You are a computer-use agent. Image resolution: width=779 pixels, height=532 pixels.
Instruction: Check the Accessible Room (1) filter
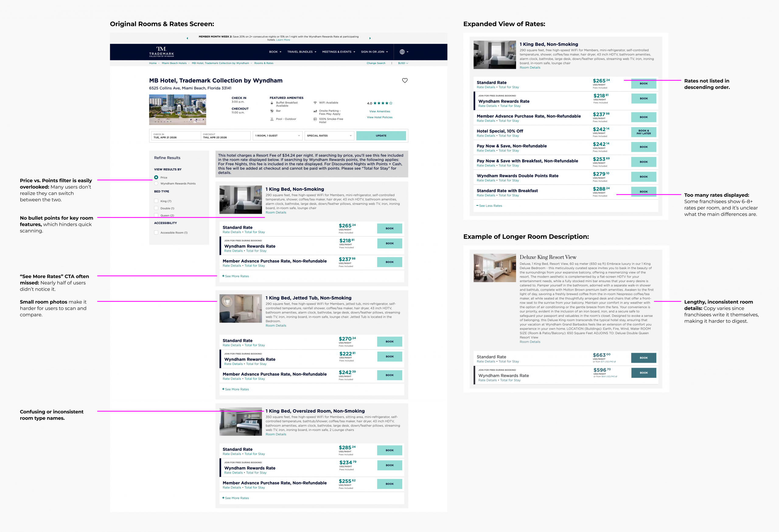[156, 232]
